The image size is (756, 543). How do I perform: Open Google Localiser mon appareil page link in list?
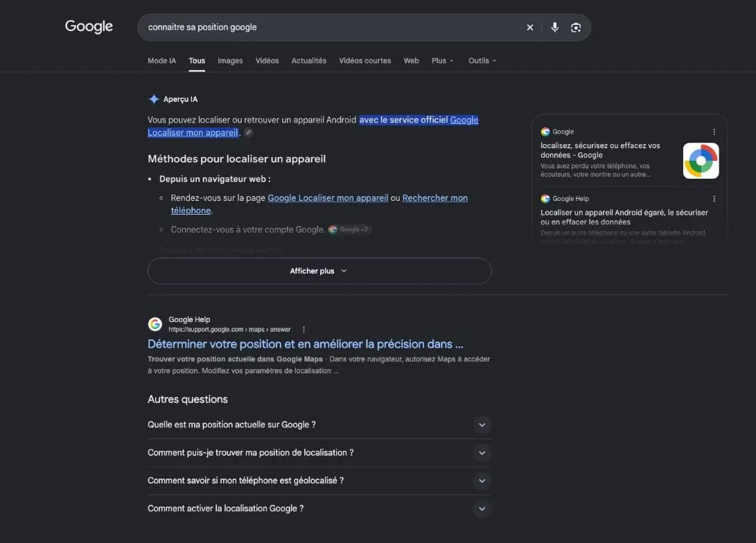coord(328,198)
